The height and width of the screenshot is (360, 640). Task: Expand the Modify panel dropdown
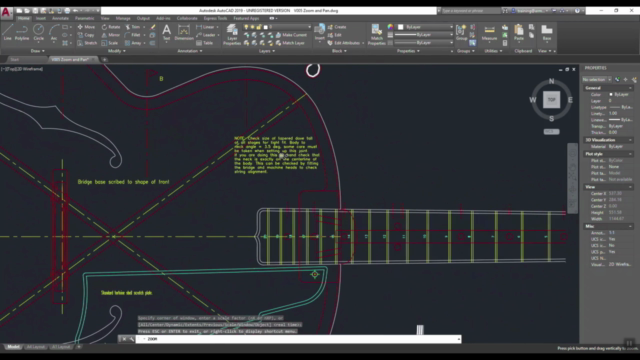coord(117,51)
